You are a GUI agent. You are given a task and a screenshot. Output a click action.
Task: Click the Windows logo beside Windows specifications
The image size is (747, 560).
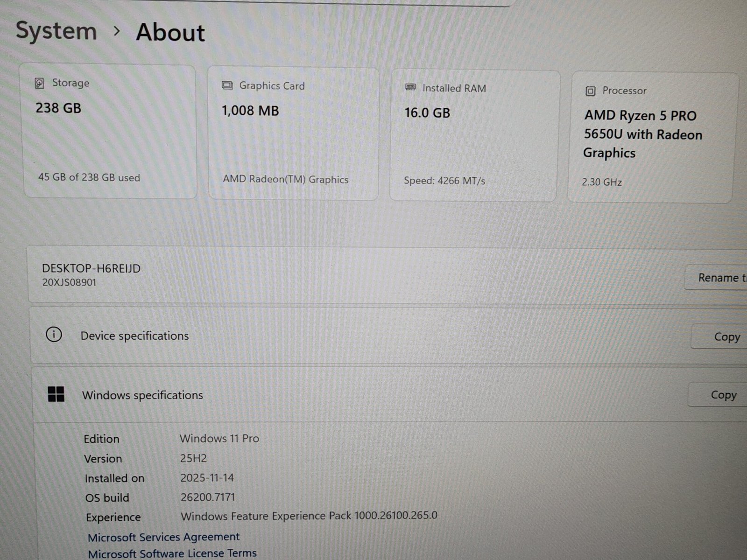(56, 394)
